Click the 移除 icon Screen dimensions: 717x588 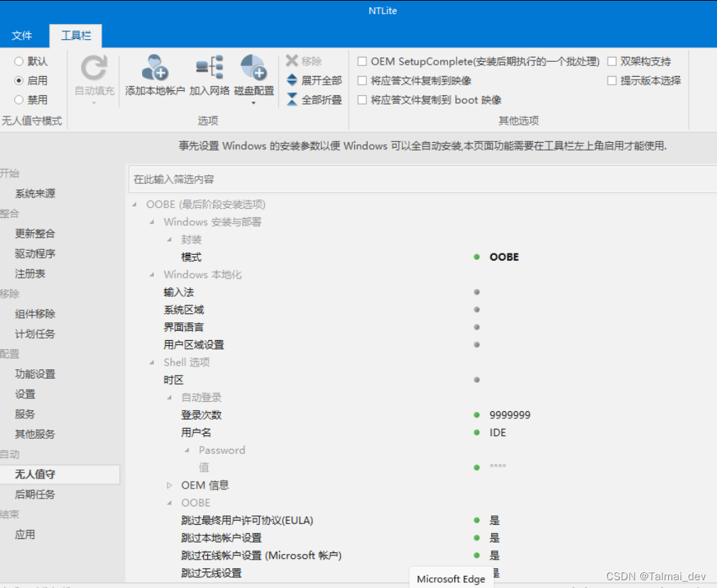(x=300, y=61)
